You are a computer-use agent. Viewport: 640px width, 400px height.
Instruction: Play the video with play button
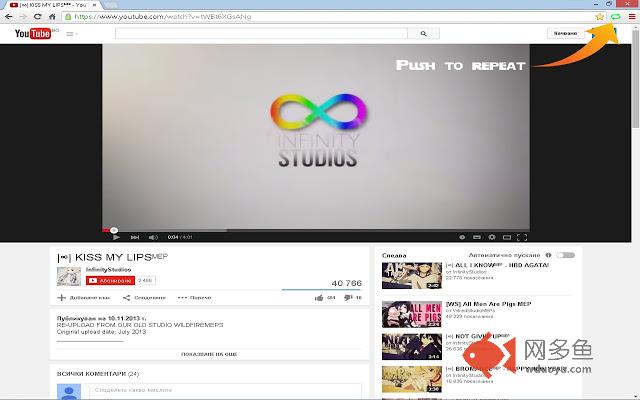click(x=116, y=237)
